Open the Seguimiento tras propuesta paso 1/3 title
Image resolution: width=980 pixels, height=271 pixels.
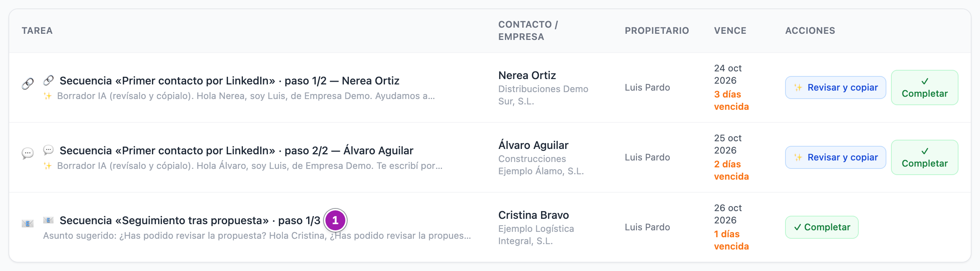click(x=190, y=220)
